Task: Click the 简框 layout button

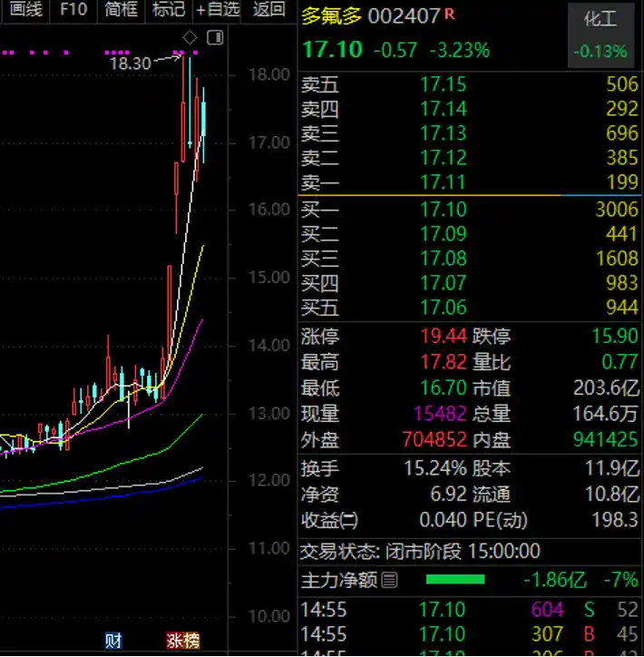Action: point(121,10)
